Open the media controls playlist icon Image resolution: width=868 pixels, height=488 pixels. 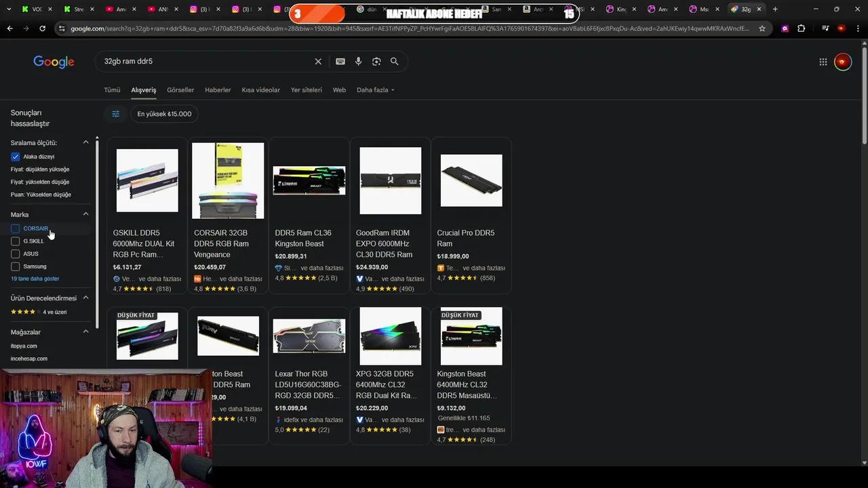825,28
